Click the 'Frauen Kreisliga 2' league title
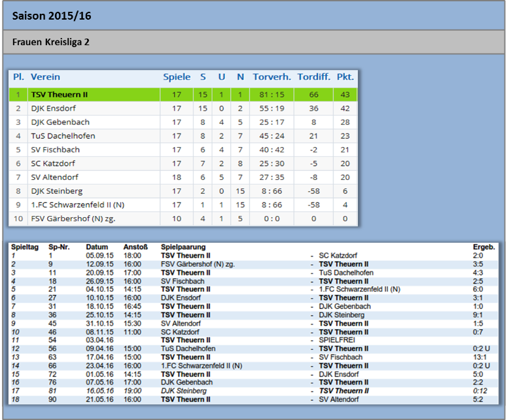The height and width of the screenshot is (420, 507). [51, 42]
